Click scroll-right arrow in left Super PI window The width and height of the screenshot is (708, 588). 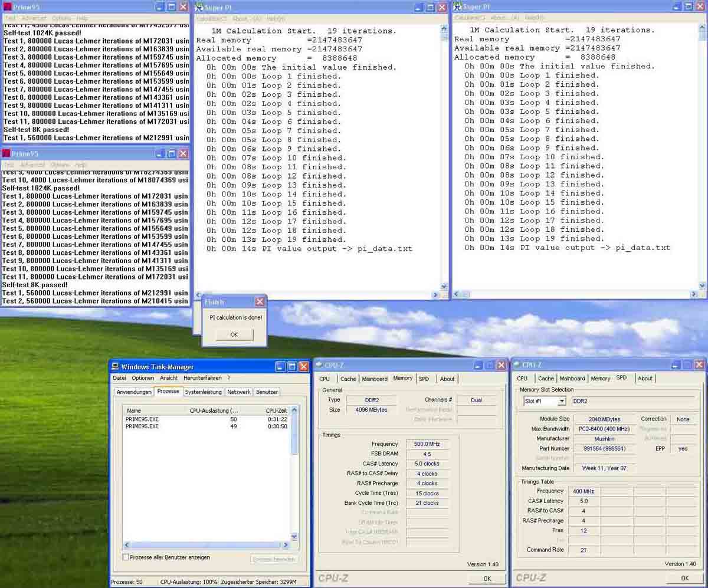click(x=435, y=295)
